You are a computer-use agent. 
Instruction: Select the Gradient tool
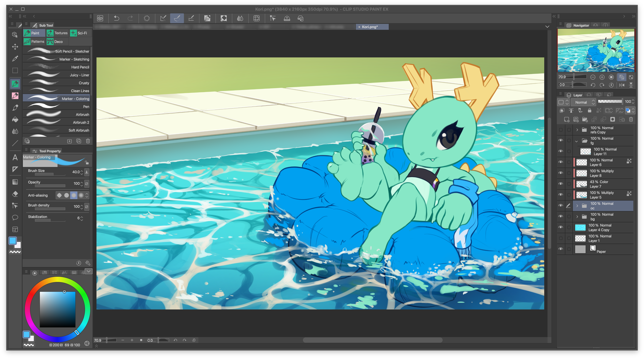tap(15, 182)
